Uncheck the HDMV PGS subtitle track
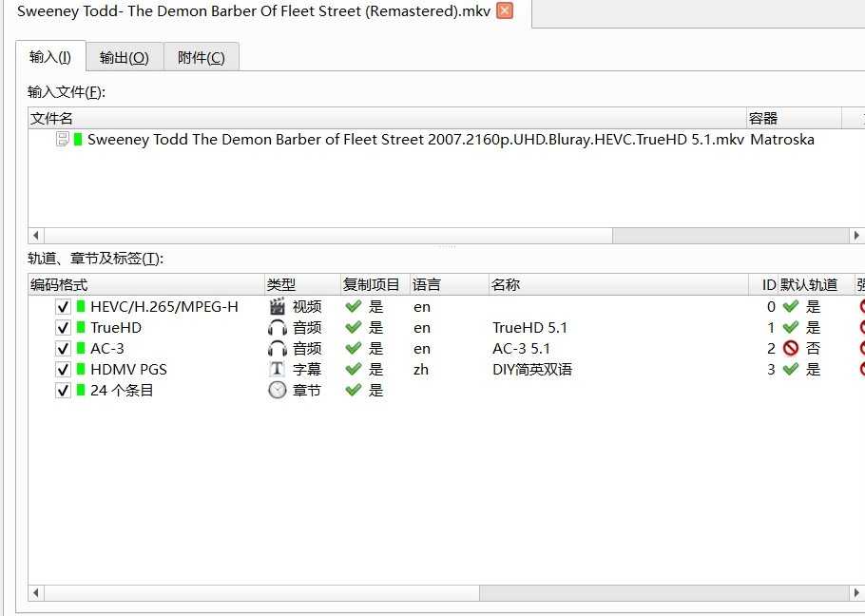Image resolution: width=865 pixels, height=616 pixels. 63,370
